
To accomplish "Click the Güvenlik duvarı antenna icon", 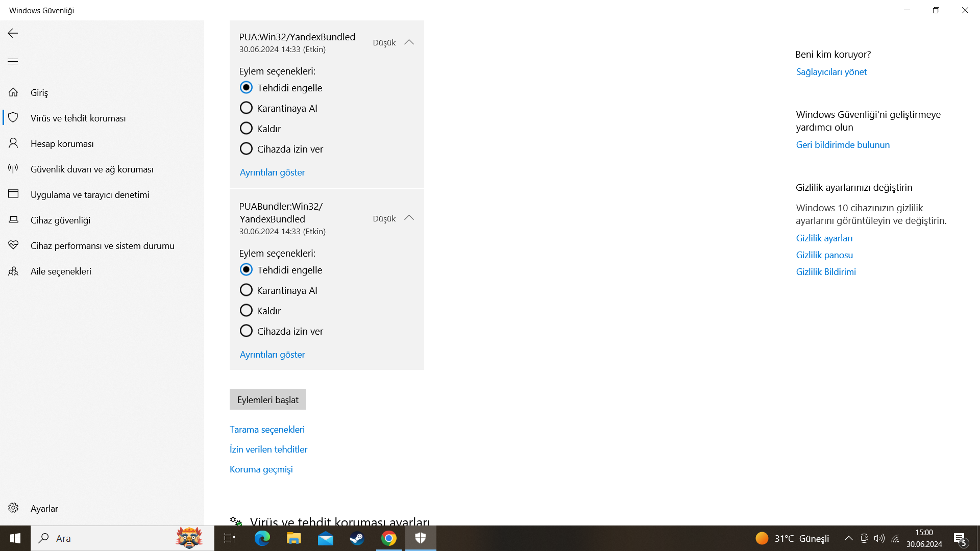I will (13, 169).
